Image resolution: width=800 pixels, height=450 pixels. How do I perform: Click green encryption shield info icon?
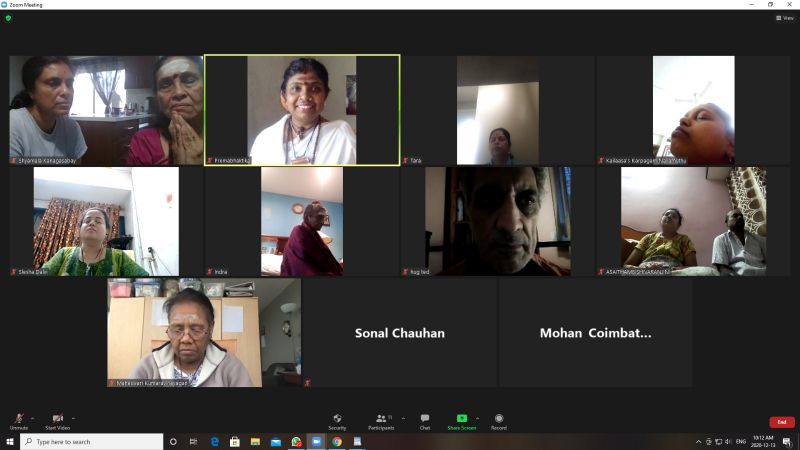pyautogui.click(x=8, y=18)
